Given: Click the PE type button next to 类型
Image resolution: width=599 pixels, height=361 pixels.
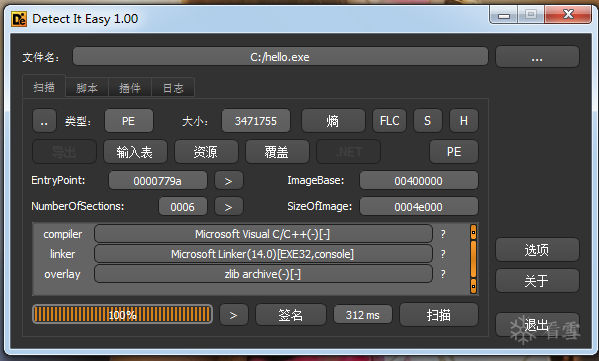Looking at the screenshot, I should tap(128, 121).
